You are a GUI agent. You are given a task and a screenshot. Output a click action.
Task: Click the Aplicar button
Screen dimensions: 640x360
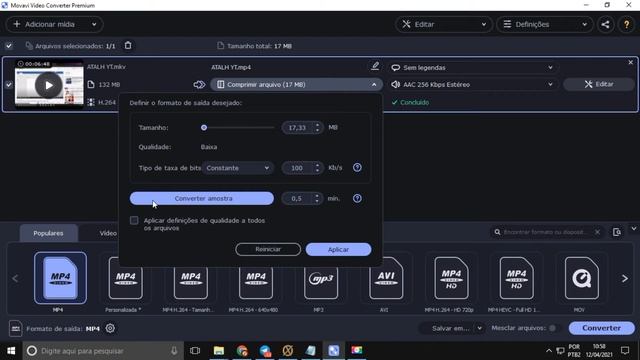pyautogui.click(x=338, y=249)
